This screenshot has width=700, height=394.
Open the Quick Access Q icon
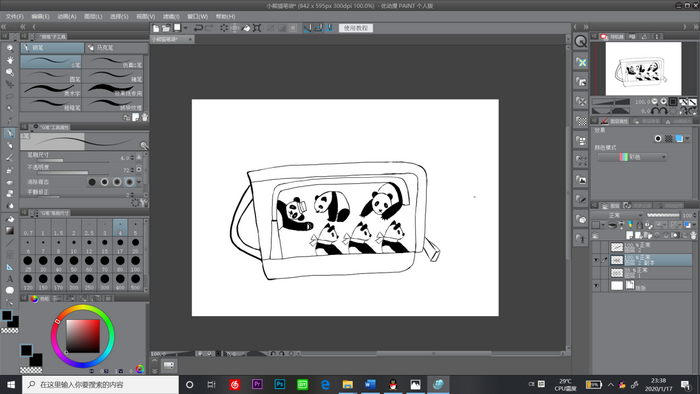(580, 41)
